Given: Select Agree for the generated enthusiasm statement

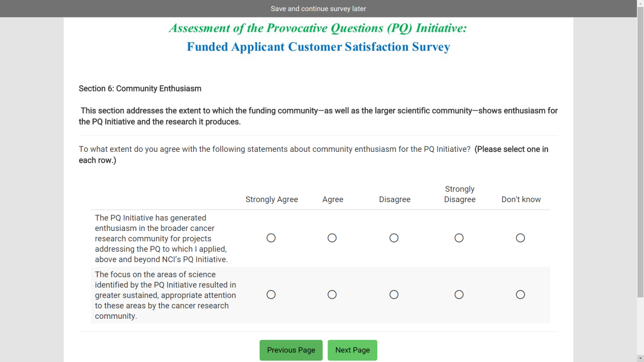Looking at the screenshot, I should tap(332, 238).
